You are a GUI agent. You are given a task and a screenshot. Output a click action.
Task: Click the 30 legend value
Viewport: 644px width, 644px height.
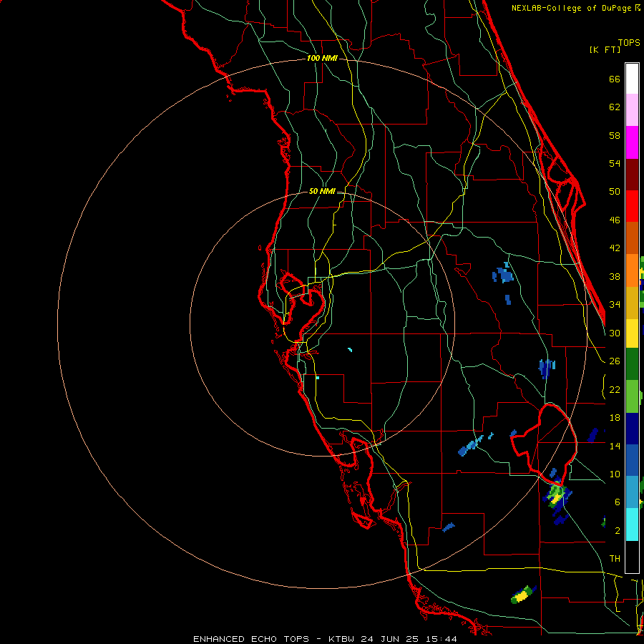615,333
